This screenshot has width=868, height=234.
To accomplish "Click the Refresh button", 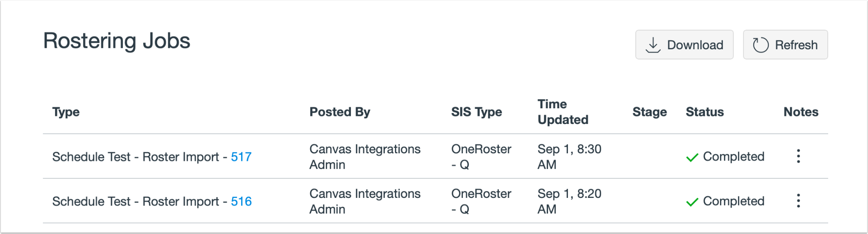I will pos(785,45).
